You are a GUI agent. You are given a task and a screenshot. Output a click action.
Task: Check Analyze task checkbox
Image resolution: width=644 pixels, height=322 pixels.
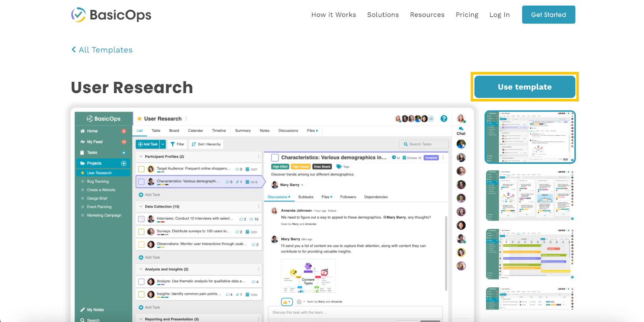pyautogui.click(x=141, y=282)
